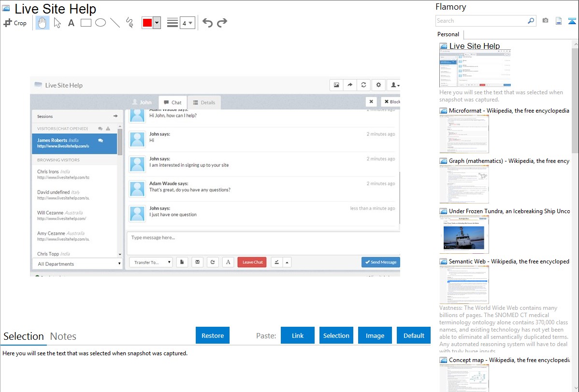Viewport: 579px width, 392px height.
Task: Open the All Departments dropdown
Action: (x=77, y=264)
